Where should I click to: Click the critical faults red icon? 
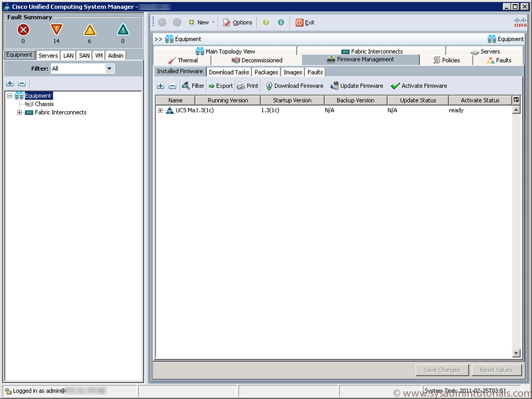pos(23,28)
